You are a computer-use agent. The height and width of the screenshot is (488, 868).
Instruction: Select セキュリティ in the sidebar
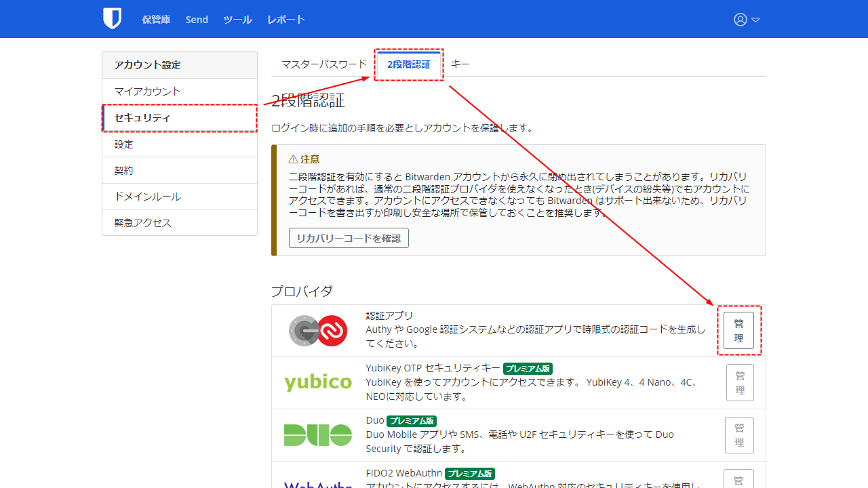[x=180, y=118]
